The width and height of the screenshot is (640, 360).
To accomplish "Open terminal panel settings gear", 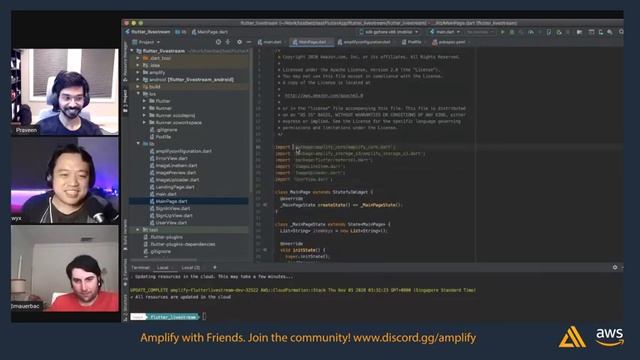I will pos(615,267).
